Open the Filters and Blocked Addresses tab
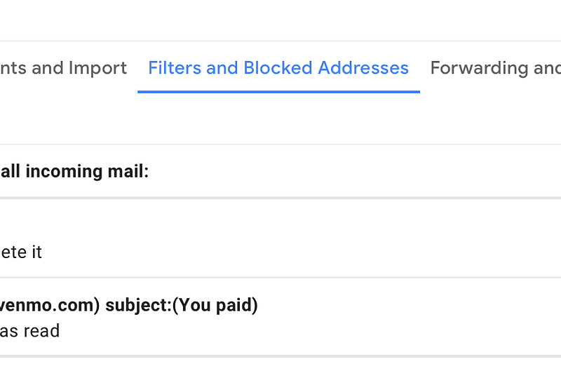561x392 pixels. coord(278,68)
